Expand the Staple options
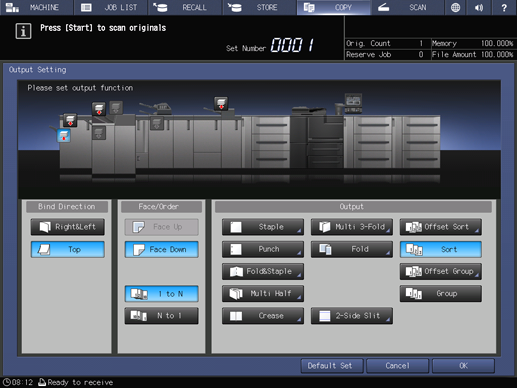 pos(263,227)
